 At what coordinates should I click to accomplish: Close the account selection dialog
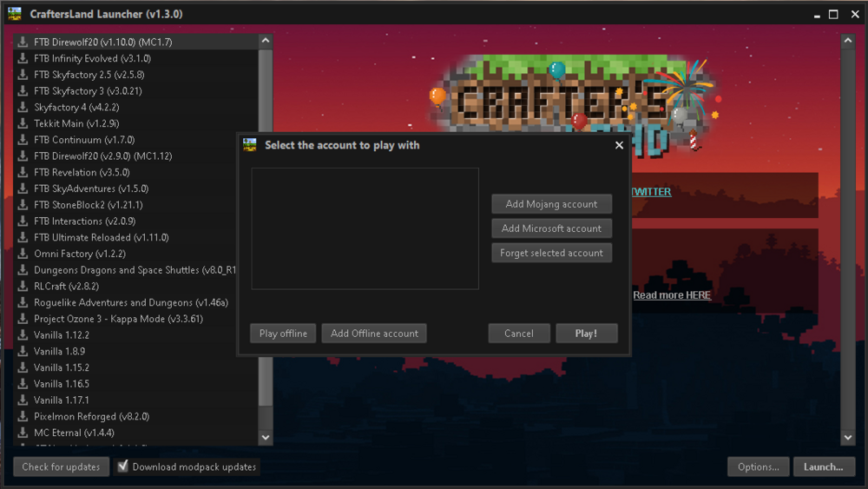(619, 145)
